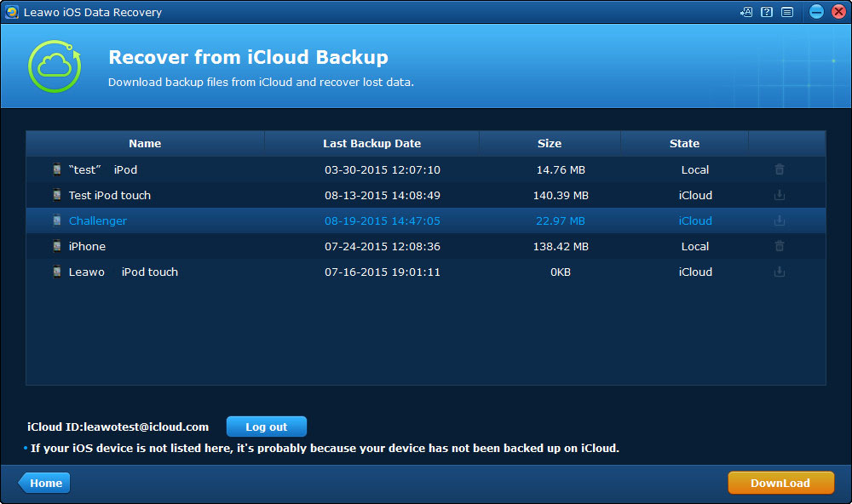Click the Leawo app logo in title bar
852x504 pixels.
click(x=12, y=12)
